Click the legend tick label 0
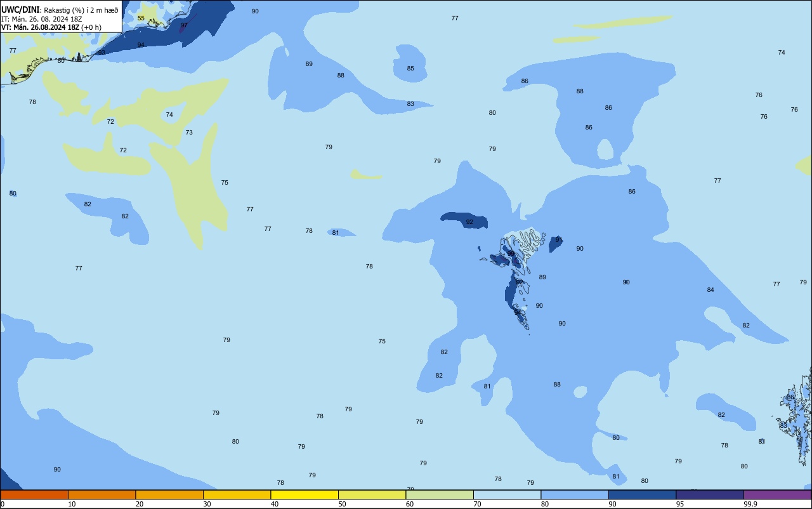Viewport: 812px width, 509px height. coord(3,504)
